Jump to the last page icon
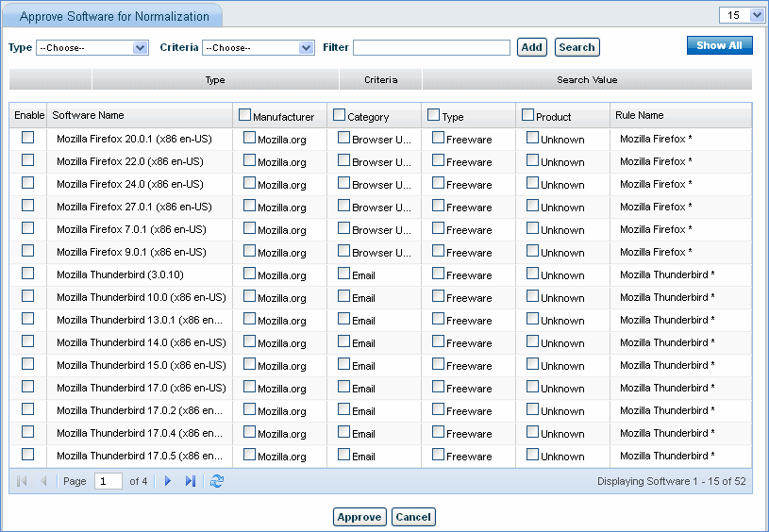769x532 pixels. pyautogui.click(x=191, y=481)
